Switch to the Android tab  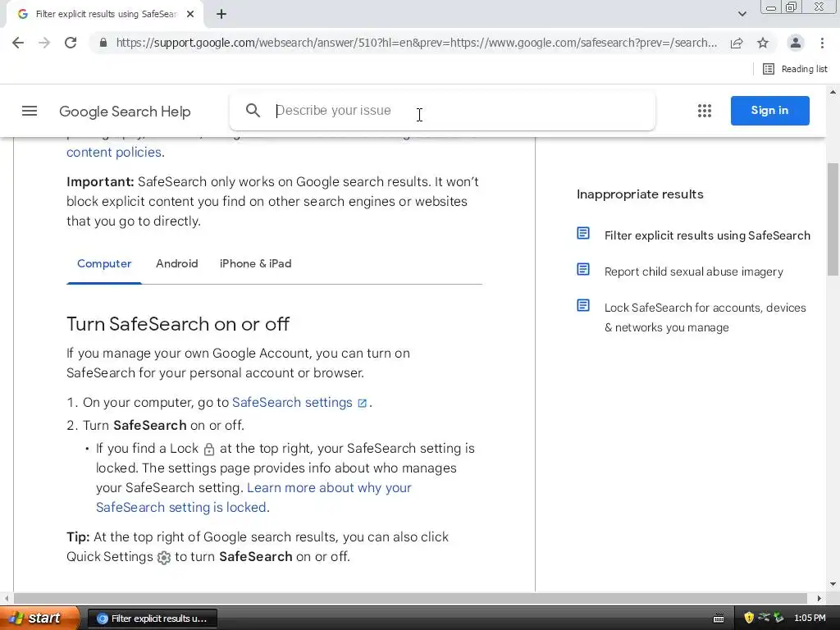[x=177, y=263]
